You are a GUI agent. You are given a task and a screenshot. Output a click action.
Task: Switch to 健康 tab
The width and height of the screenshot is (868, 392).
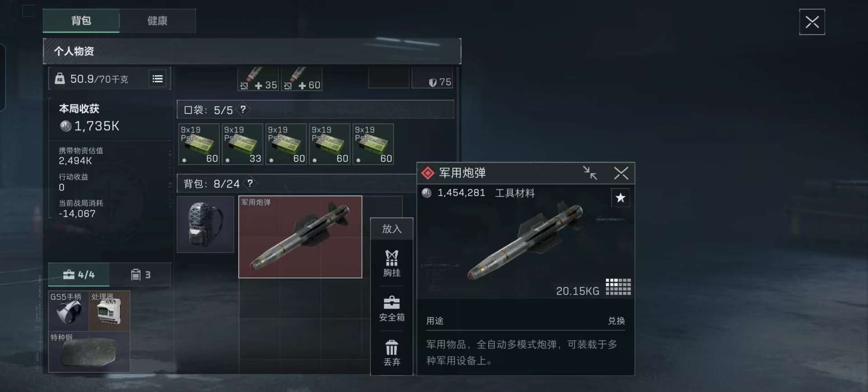tap(157, 21)
